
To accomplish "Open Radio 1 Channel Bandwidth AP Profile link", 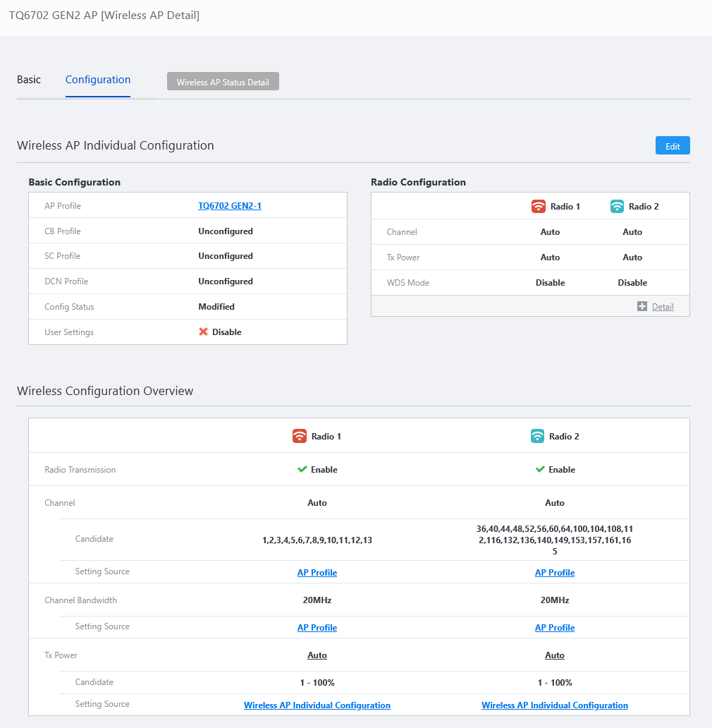I will pyautogui.click(x=317, y=628).
